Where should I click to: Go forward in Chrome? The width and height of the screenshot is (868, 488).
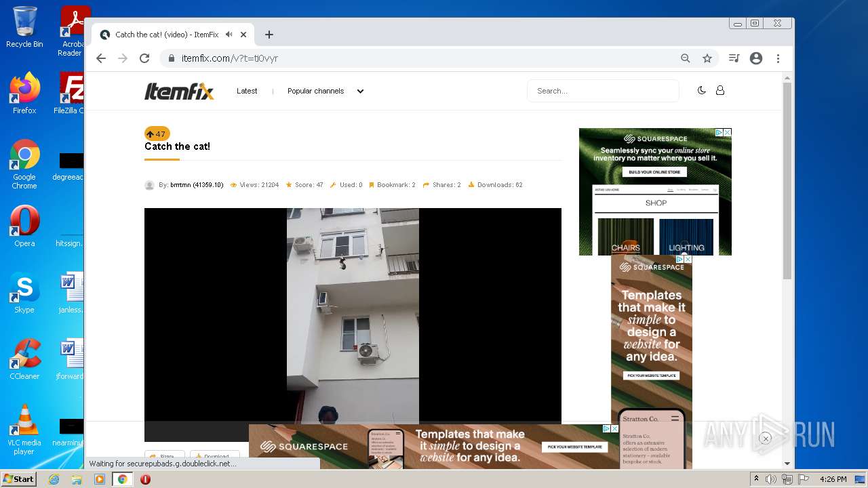click(x=123, y=58)
